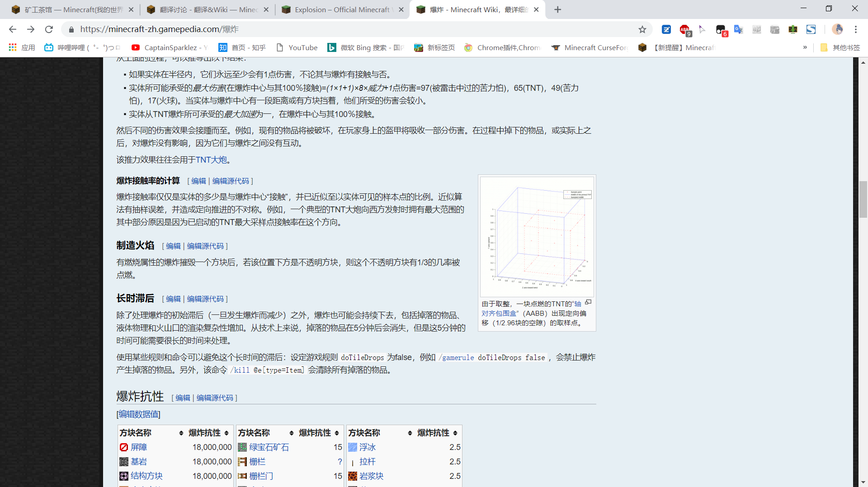The width and height of the screenshot is (868, 487).
Task: Close the Explosion – Official Minecraft tab
Action: click(x=401, y=9)
